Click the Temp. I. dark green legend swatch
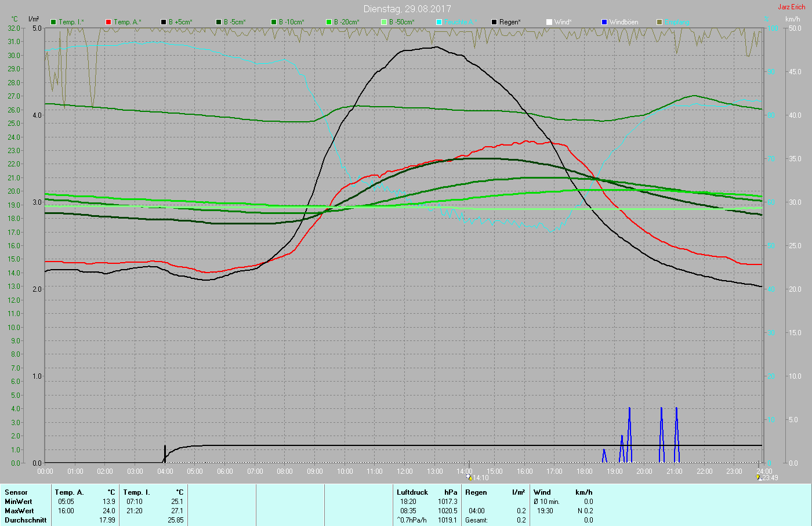The width and height of the screenshot is (812, 526). pos(54,22)
